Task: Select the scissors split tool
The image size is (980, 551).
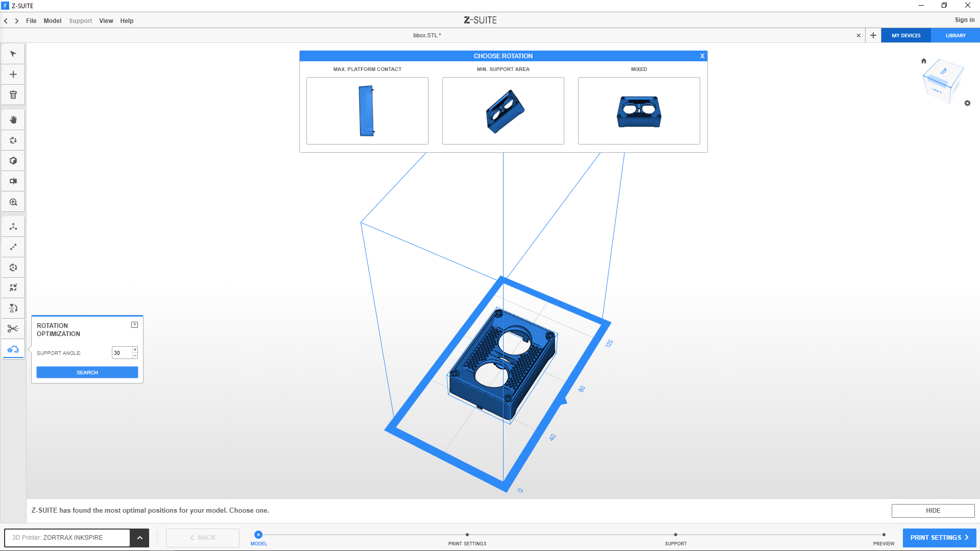Action: [x=13, y=329]
